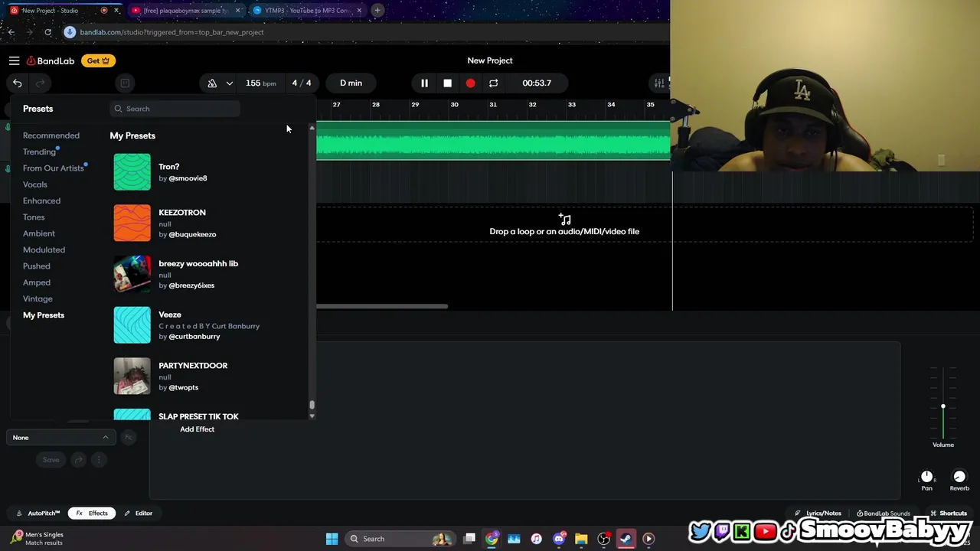Image resolution: width=980 pixels, height=551 pixels.
Task: Open the @twopts author link
Action: pos(184,388)
